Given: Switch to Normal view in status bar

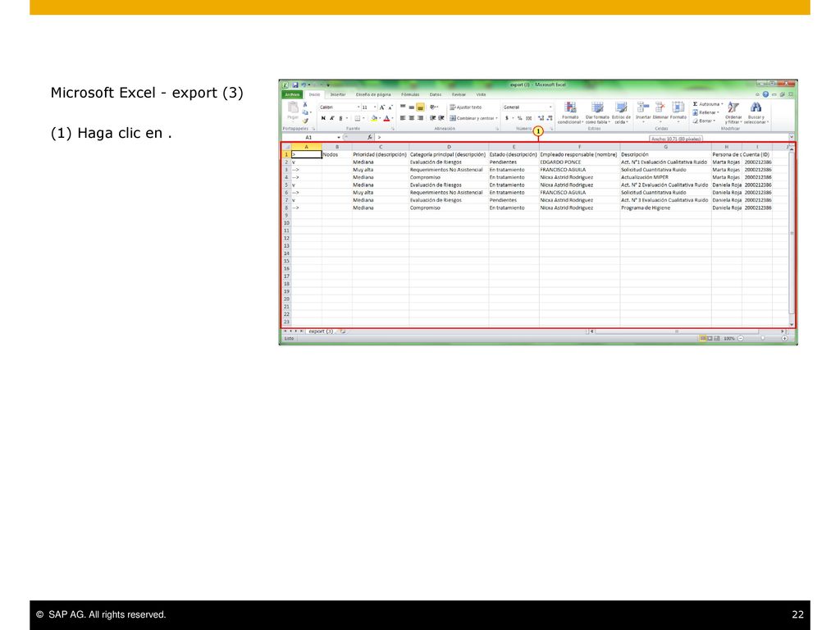Looking at the screenshot, I should (x=703, y=339).
